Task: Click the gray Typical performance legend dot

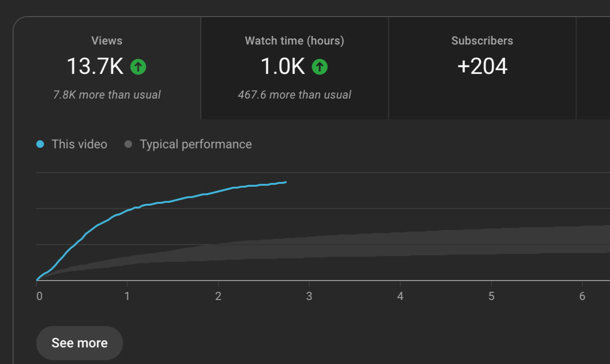Action: pyautogui.click(x=128, y=144)
